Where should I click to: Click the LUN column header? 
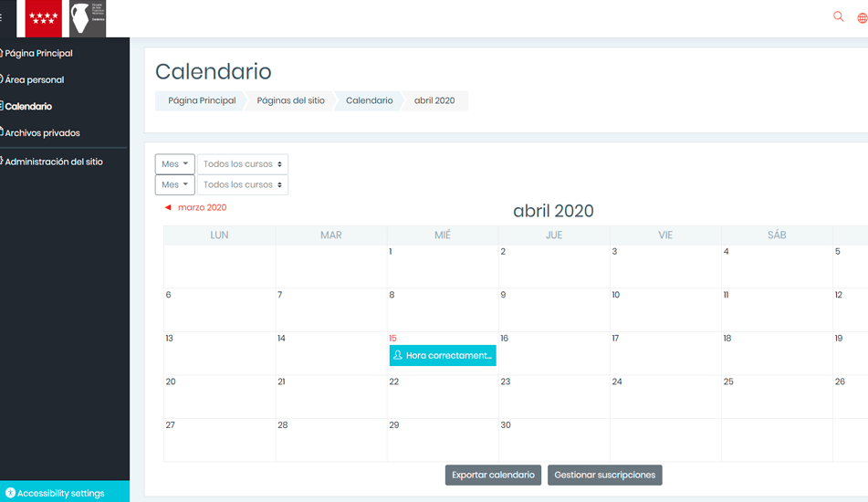[x=219, y=235]
